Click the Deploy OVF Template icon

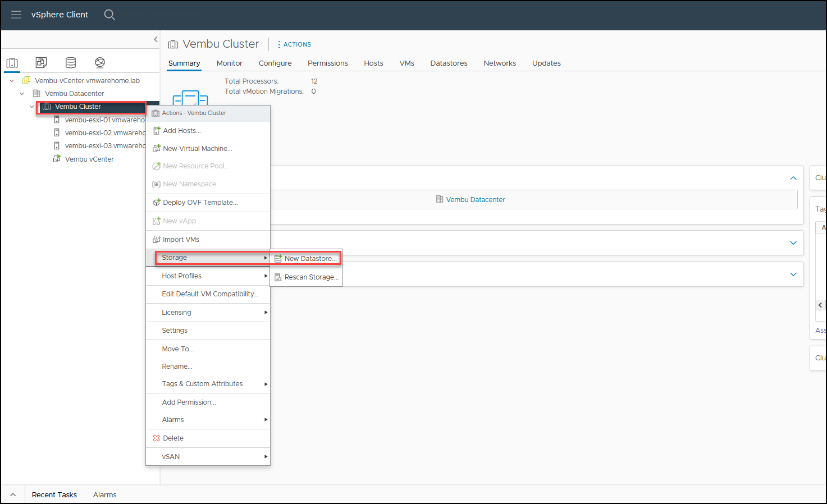(x=157, y=202)
